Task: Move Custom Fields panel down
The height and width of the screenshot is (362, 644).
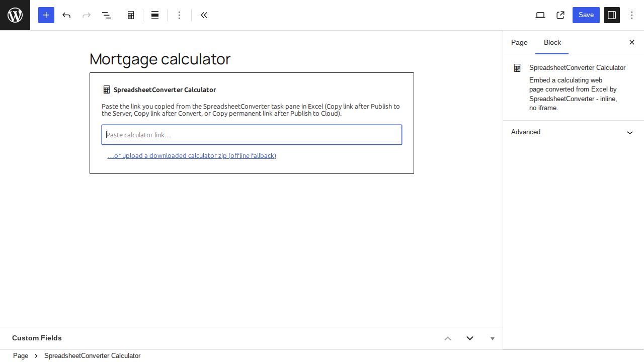Action: (470, 338)
